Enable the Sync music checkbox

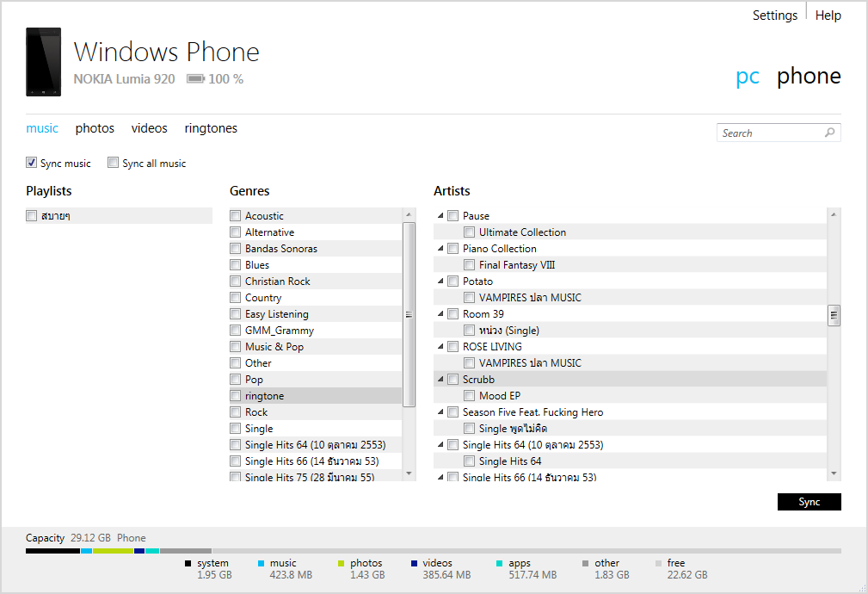pyautogui.click(x=32, y=163)
